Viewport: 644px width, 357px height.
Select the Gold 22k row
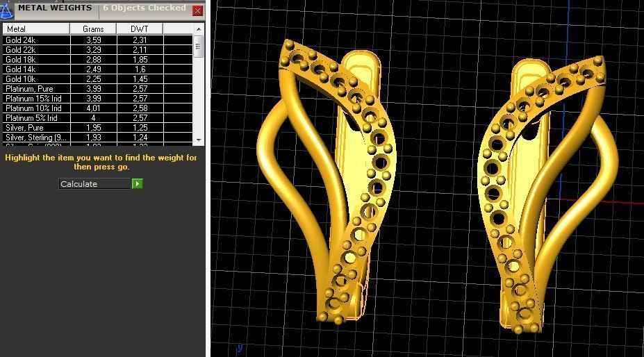pyautogui.click(x=98, y=50)
